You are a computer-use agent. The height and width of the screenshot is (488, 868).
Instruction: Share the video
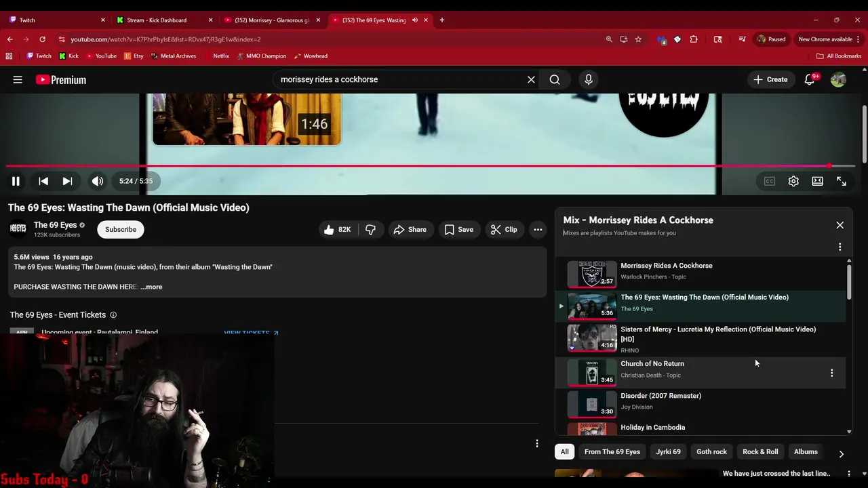coord(410,230)
